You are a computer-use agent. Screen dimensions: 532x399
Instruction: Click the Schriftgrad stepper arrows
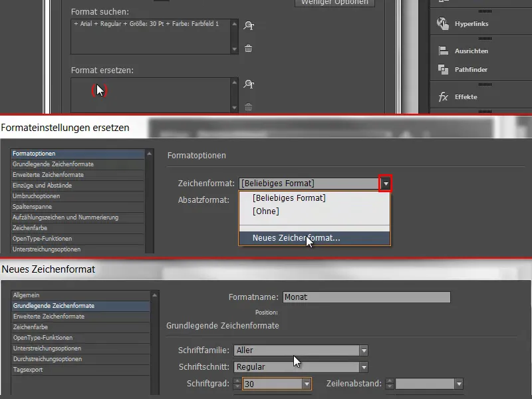[237, 384]
